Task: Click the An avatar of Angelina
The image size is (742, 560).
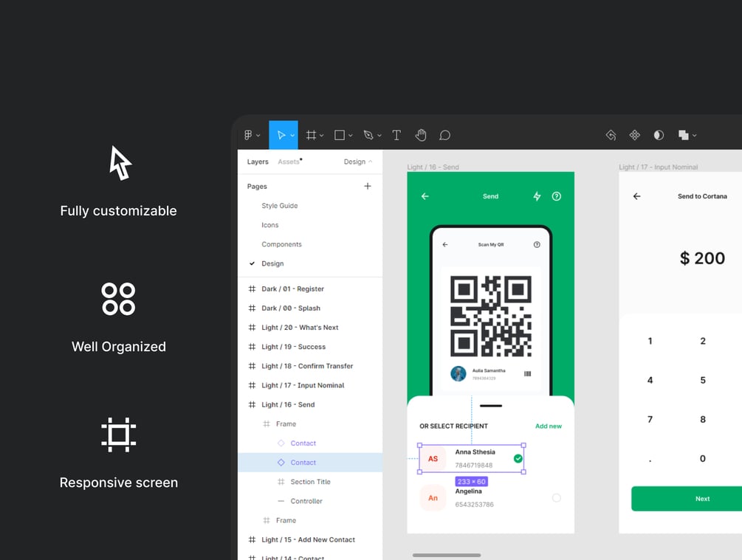Action: click(433, 497)
